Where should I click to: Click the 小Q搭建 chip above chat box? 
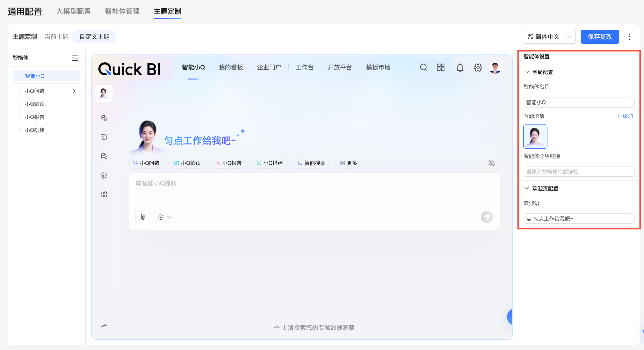[x=269, y=163]
